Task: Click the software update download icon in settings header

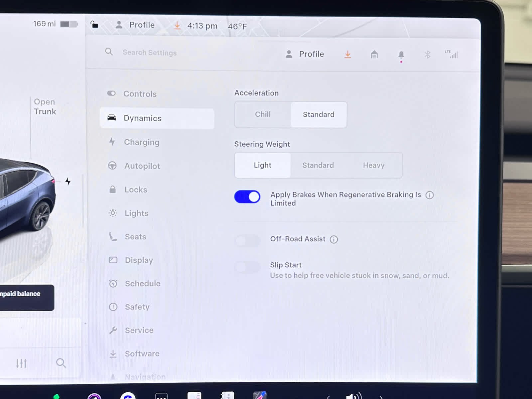Action: (347, 55)
